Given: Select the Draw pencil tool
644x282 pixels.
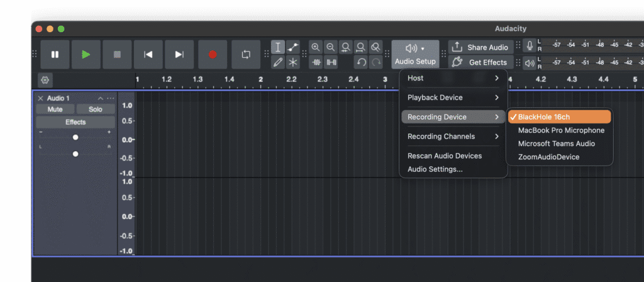Looking at the screenshot, I should tap(278, 62).
